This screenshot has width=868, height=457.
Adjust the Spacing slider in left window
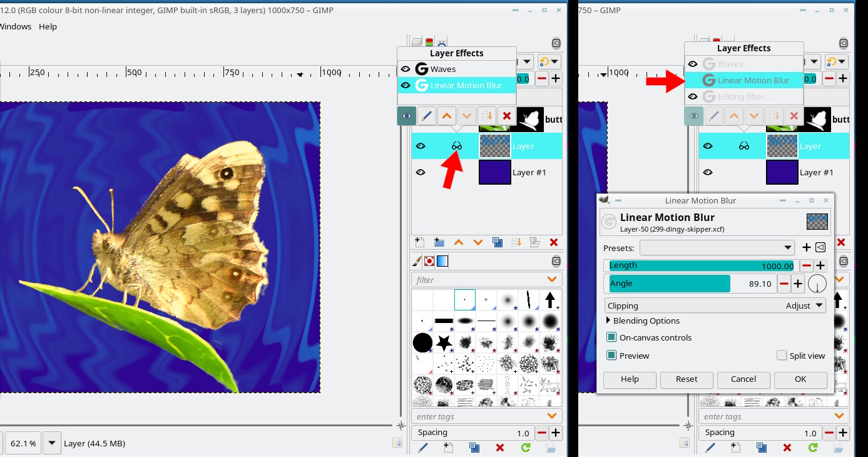click(x=473, y=433)
